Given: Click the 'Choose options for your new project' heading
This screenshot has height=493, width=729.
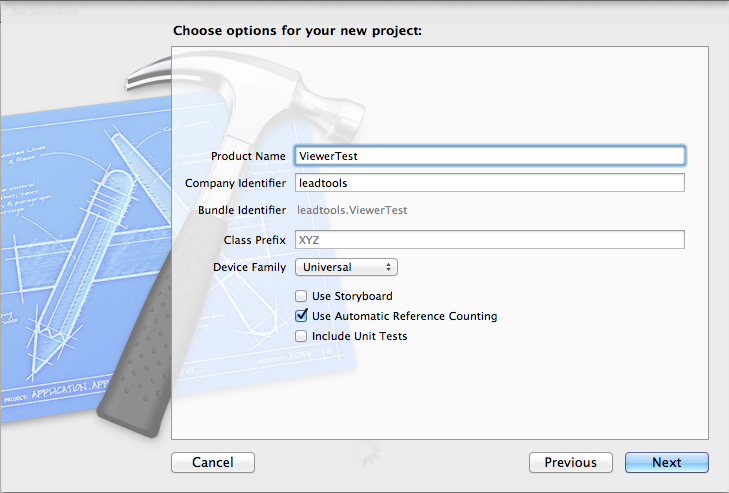Looking at the screenshot, I should pos(298,31).
